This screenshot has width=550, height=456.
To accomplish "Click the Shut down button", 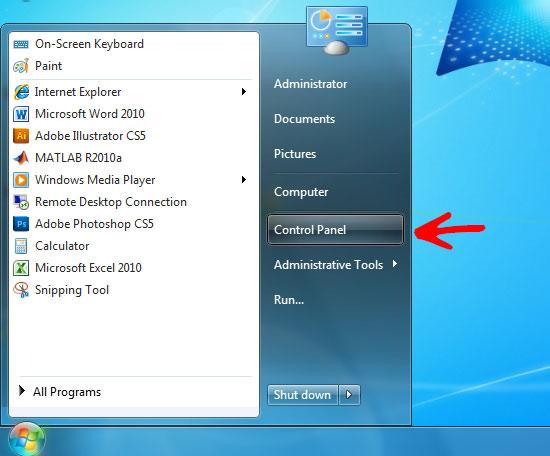I will 302,395.
